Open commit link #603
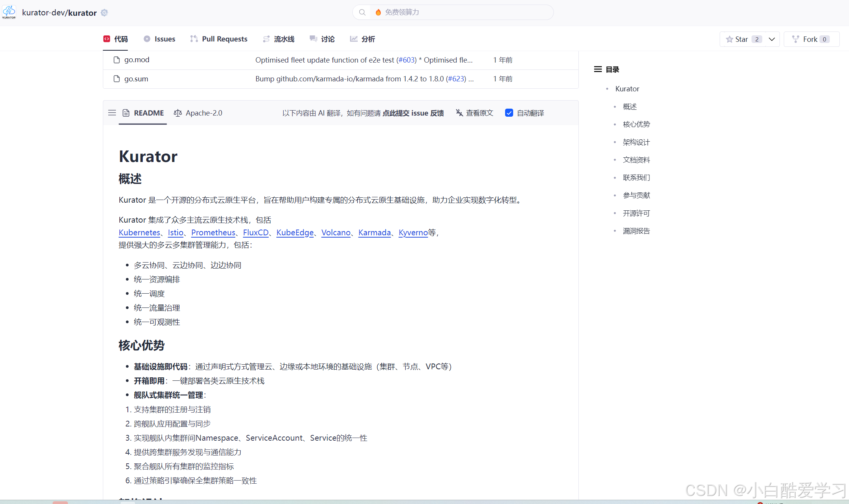 coord(406,60)
